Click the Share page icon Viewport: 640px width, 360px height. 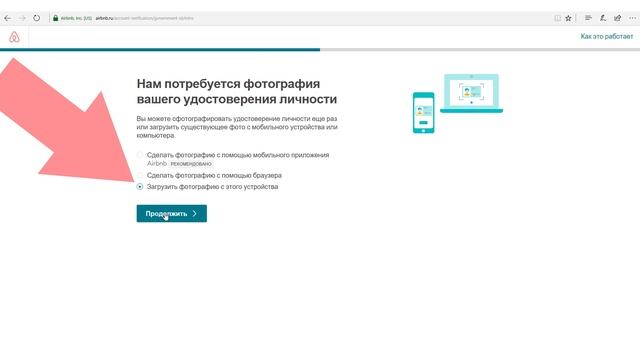618,18
